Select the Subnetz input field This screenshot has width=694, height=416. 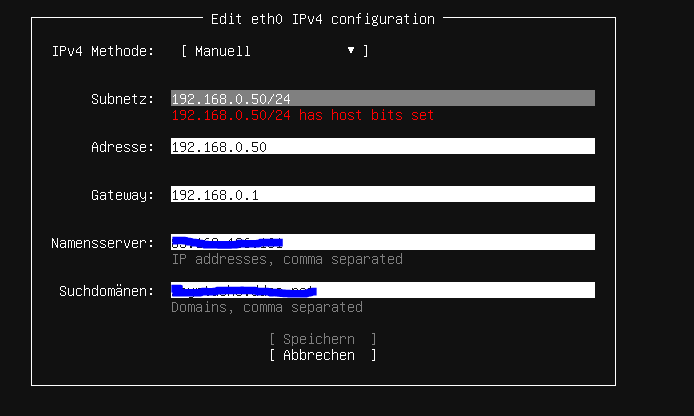click(382, 99)
